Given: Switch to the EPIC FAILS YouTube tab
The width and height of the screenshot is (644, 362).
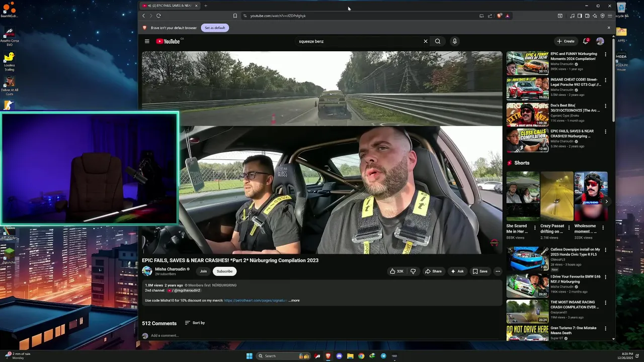Looking at the screenshot, I should (170, 6).
